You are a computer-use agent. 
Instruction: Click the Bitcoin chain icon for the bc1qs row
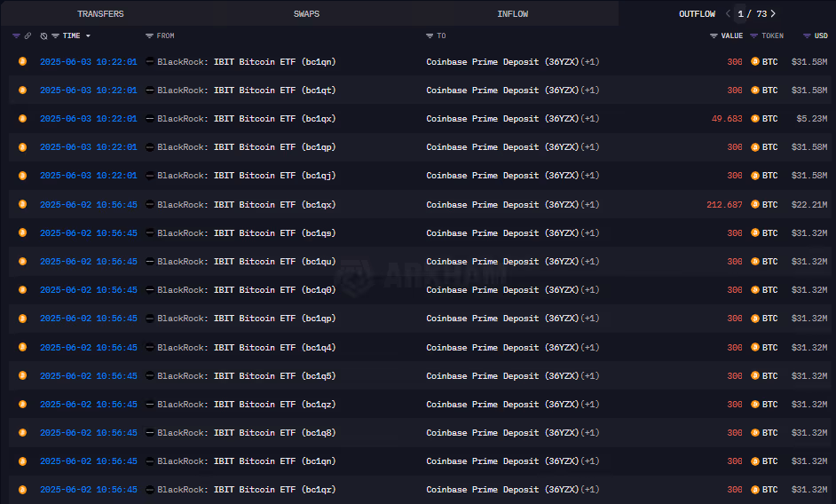click(x=22, y=232)
